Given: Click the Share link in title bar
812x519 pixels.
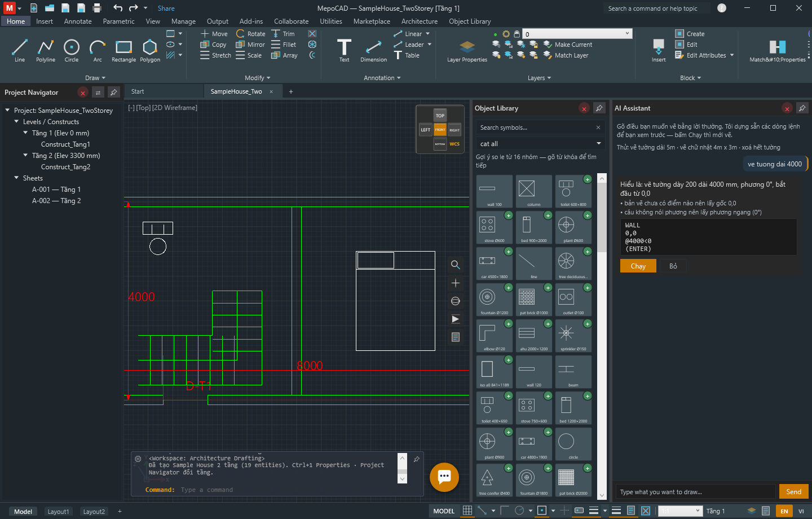Looking at the screenshot, I should [166, 8].
